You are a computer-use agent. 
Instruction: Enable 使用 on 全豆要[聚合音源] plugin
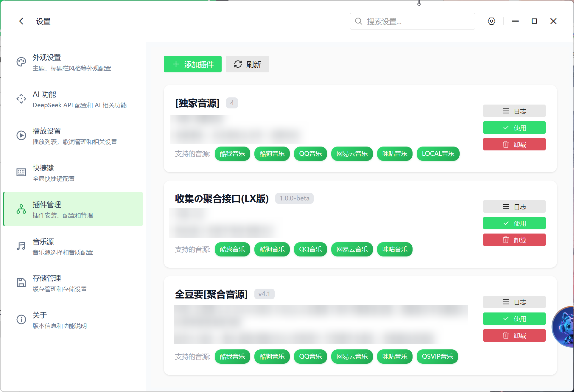tap(514, 318)
